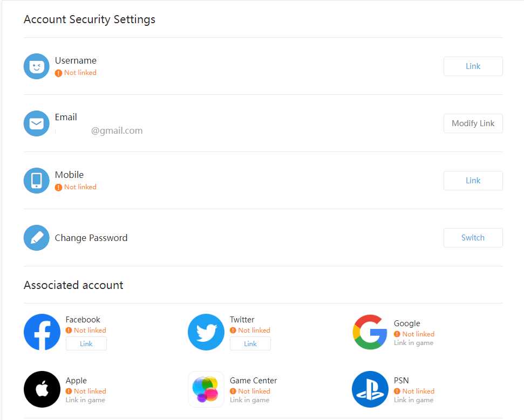Link the Facebook account

tap(86, 343)
